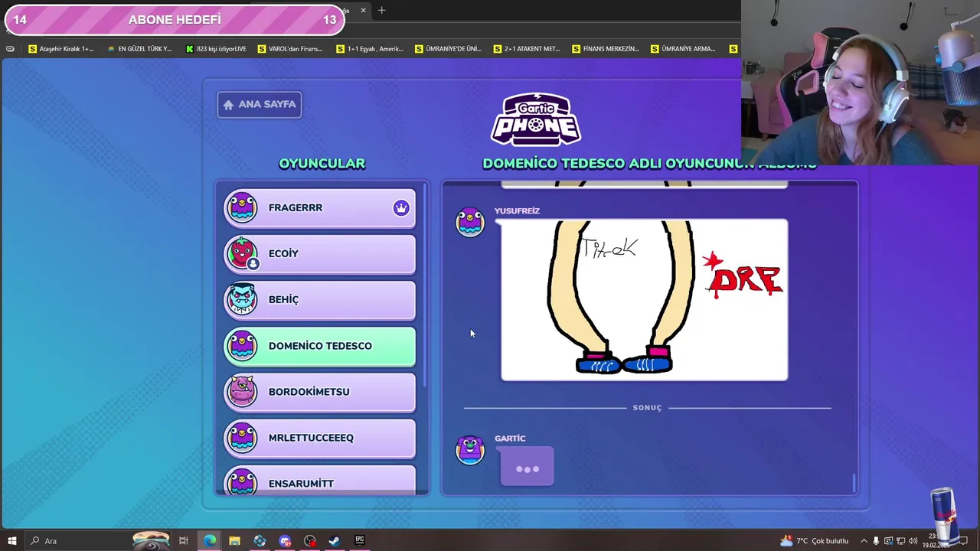980x551 pixels.
Task: Switch to Microsoft Edge on taskbar
Action: [x=209, y=541]
